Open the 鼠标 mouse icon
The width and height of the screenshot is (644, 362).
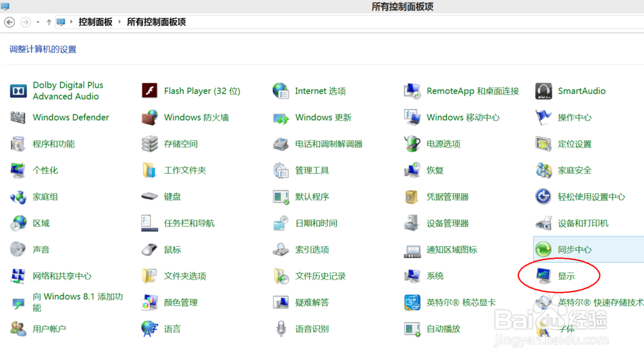coord(149,249)
